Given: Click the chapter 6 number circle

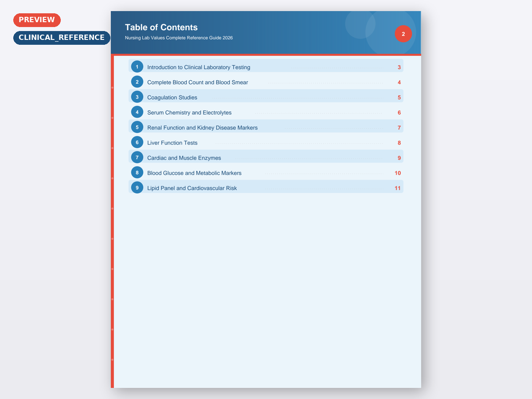Looking at the screenshot, I should (x=137, y=142).
